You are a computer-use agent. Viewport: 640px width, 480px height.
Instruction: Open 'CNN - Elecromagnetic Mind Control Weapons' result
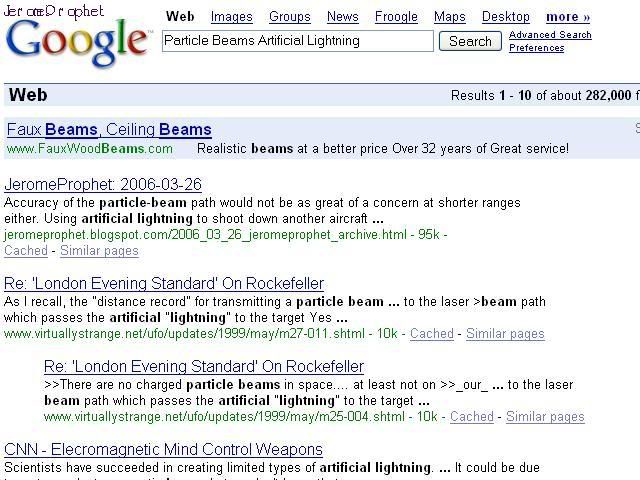(x=163, y=449)
